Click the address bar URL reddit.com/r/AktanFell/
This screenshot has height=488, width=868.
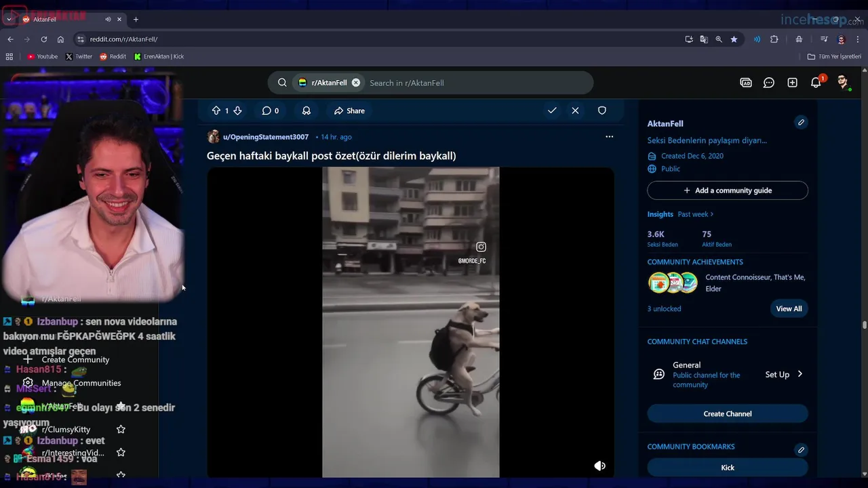coord(124,39)
